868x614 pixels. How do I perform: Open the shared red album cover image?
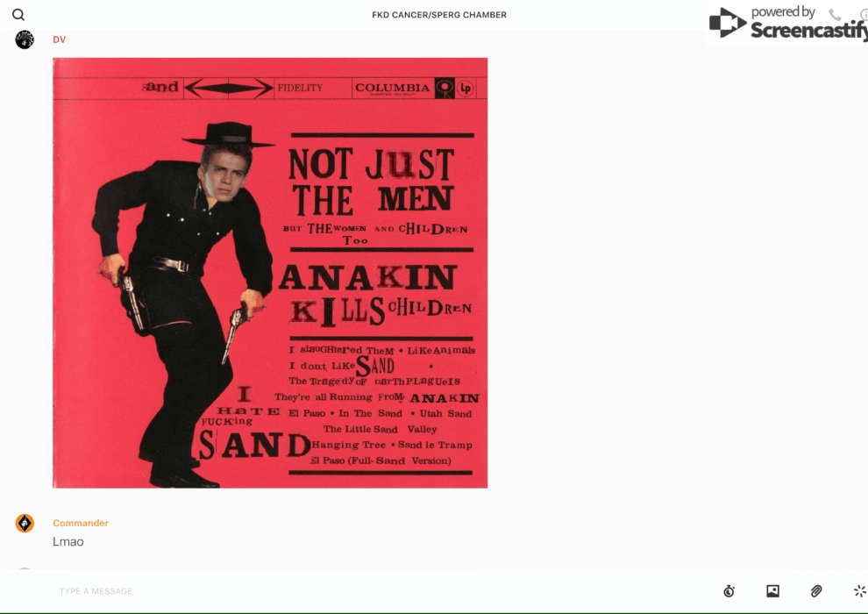pos(270,273)
